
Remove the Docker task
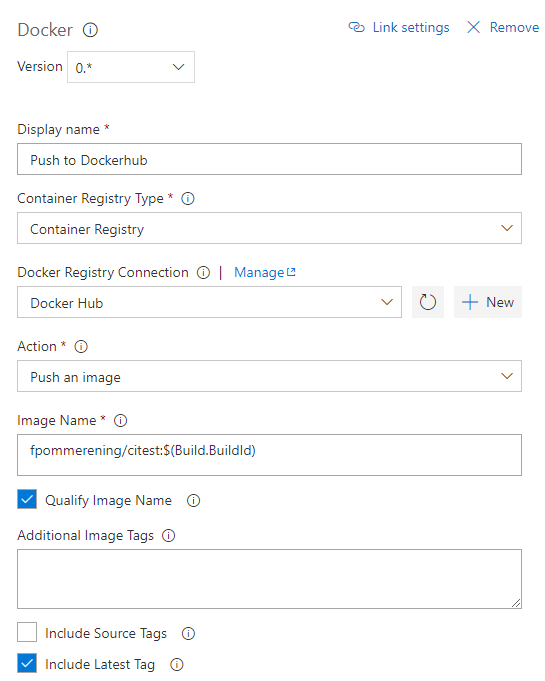coord(503,27)
